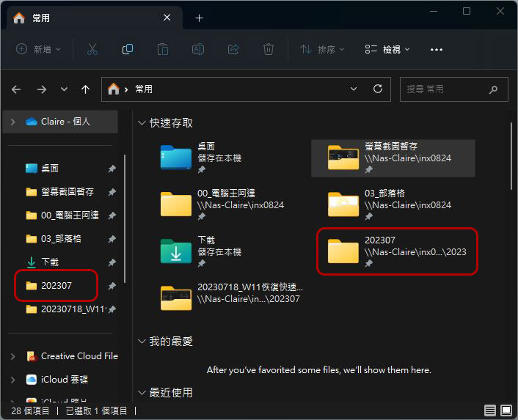The image size is (518, 420).
Task: Switch to large thumbnails view icon
Action: pyautogui.click(x=506, y=410)
